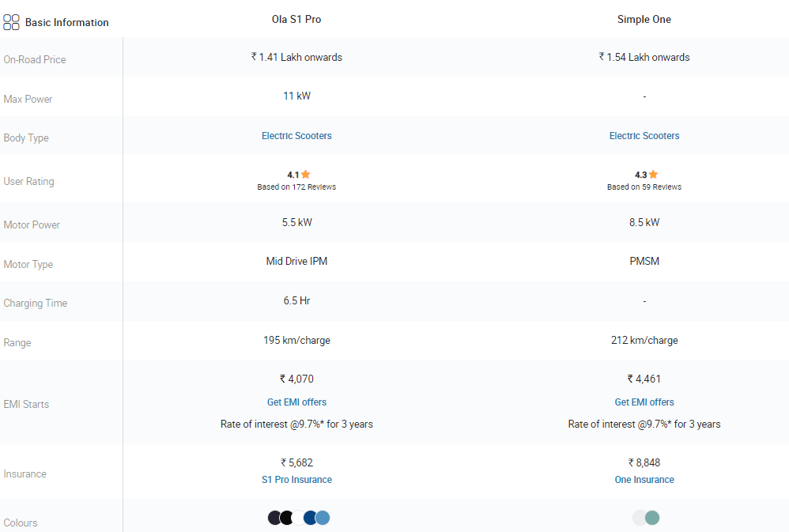The height and width of the screenshot is (532, 789).
Task: Click Get EMI offers under ₹ 4,070
Action: click(296, 402)
